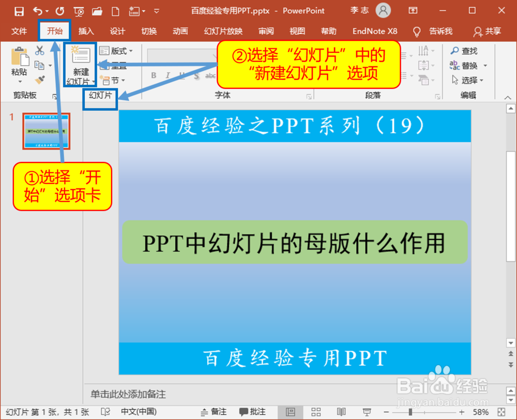This screenshot has height=420, width=517.
Task: Open the Undo history dropdown arrow
Action: click(47, 11)
